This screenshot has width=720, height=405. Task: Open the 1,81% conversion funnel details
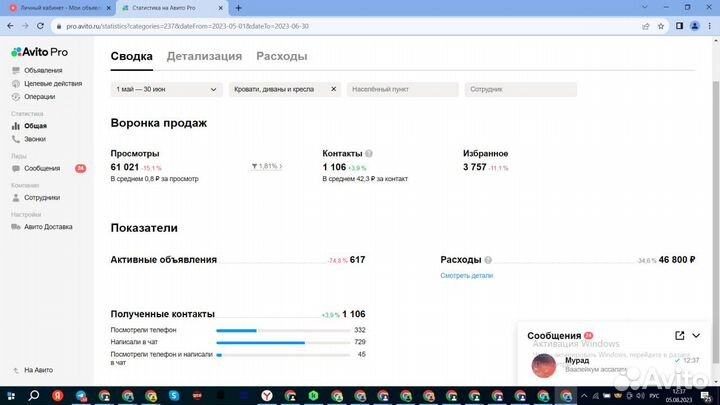coord(267,166)
